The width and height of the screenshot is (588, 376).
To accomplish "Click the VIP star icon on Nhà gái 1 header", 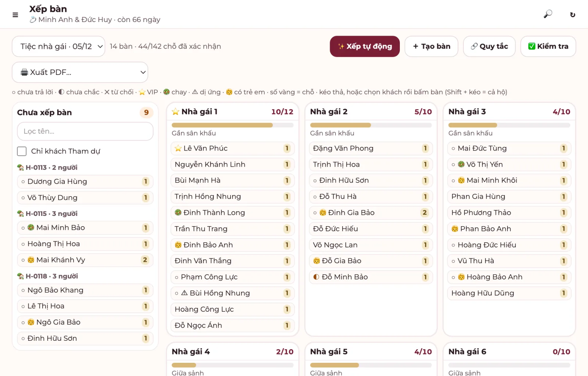I will pos(176,112).
